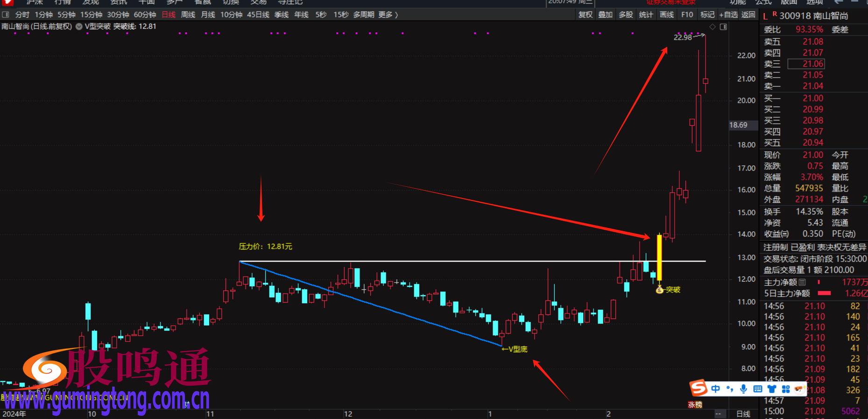Expand 更多 timeframe options

pos(388,15)
